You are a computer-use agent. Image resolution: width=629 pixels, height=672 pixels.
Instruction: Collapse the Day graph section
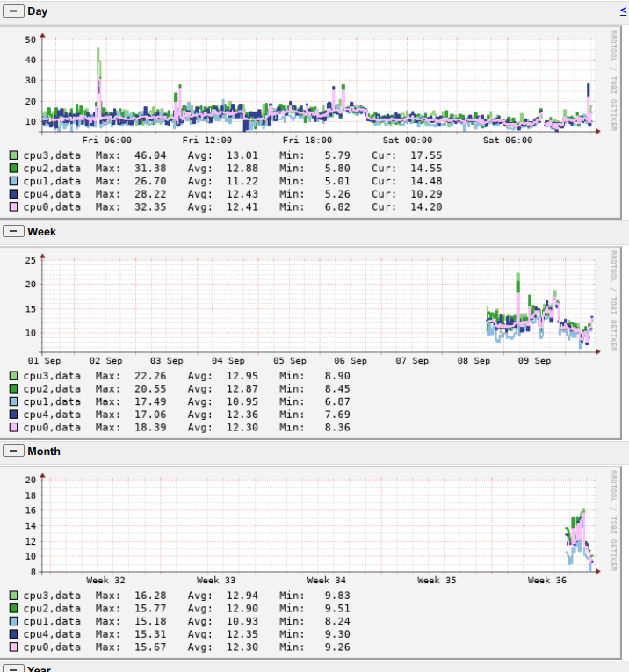click(13, 11)
